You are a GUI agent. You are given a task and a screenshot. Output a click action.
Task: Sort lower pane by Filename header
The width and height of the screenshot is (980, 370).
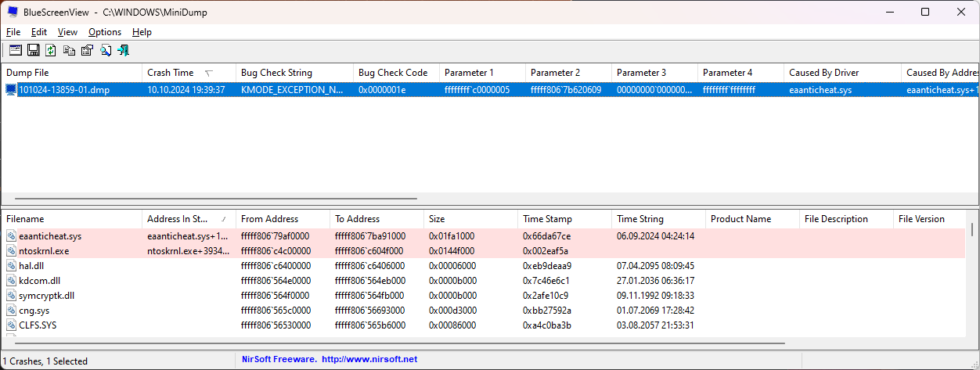point(72,219)
